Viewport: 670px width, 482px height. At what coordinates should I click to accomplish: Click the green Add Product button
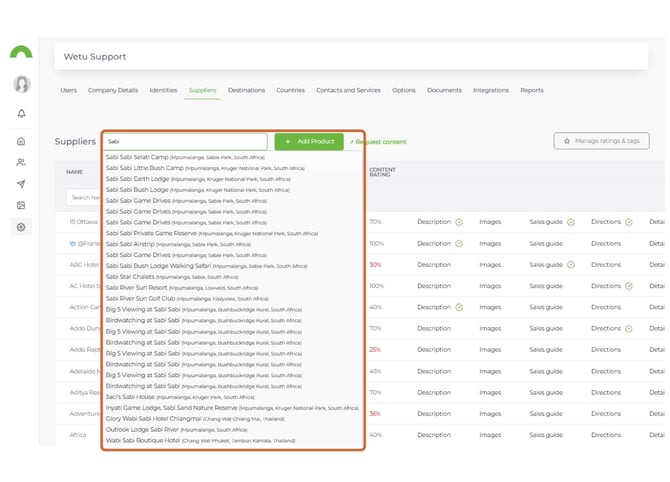[309, 141]
